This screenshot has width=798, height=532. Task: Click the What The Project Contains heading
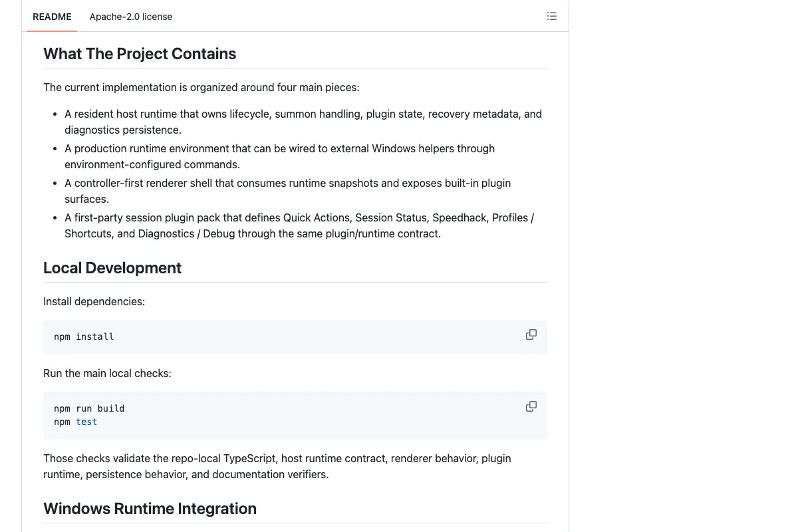coord(140,54)
